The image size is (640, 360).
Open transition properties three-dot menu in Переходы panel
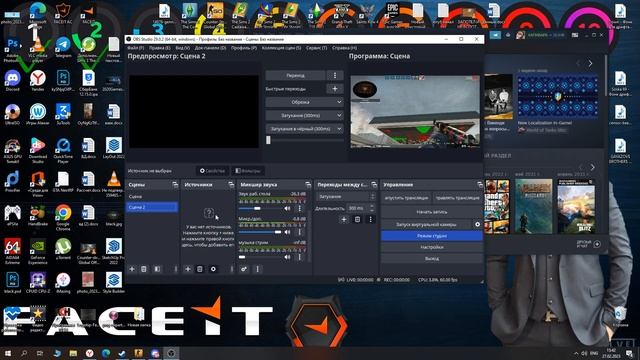pyautogui.click(x=370, y=220)
